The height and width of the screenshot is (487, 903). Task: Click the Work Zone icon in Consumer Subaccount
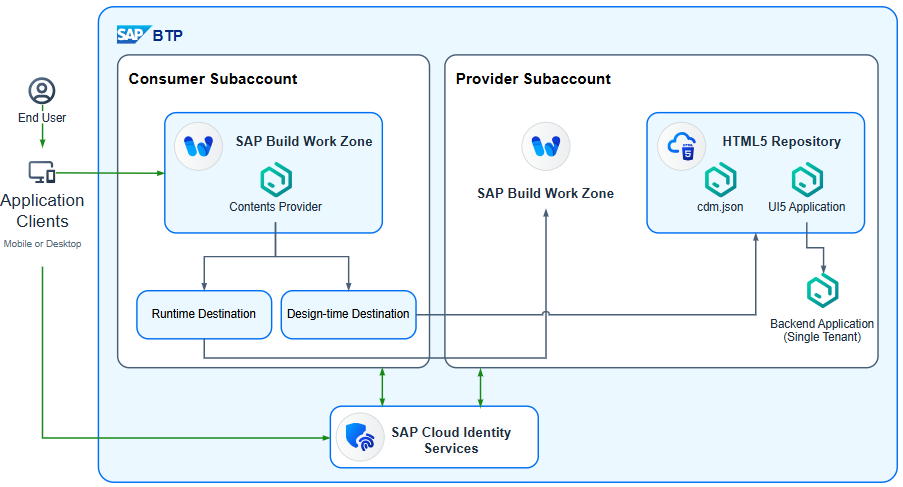coord(199,146)
